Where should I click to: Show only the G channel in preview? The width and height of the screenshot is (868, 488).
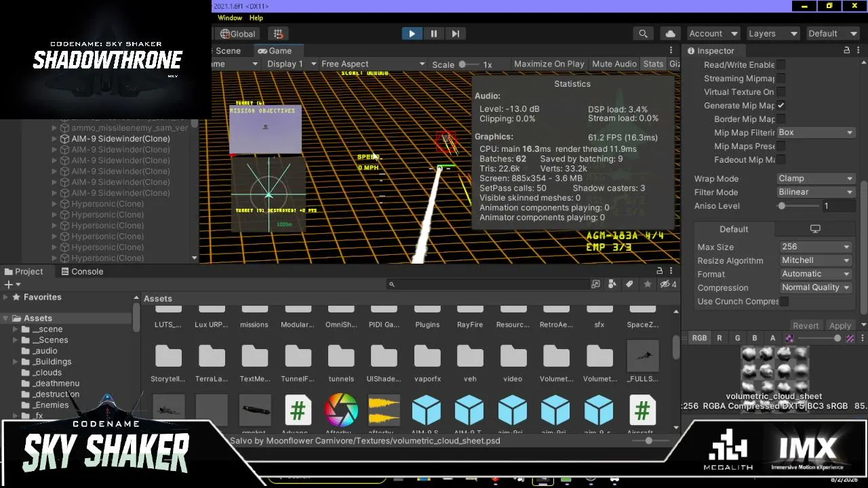tap(737, 338)
